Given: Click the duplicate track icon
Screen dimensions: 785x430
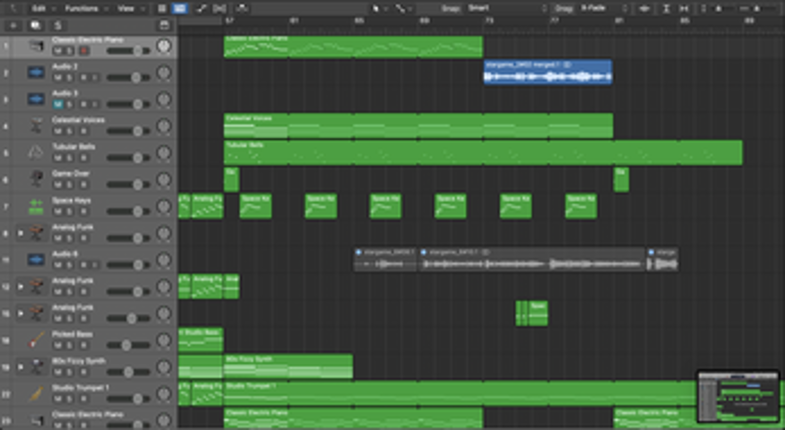Looking at the screenshot, I should pos(36,26).
